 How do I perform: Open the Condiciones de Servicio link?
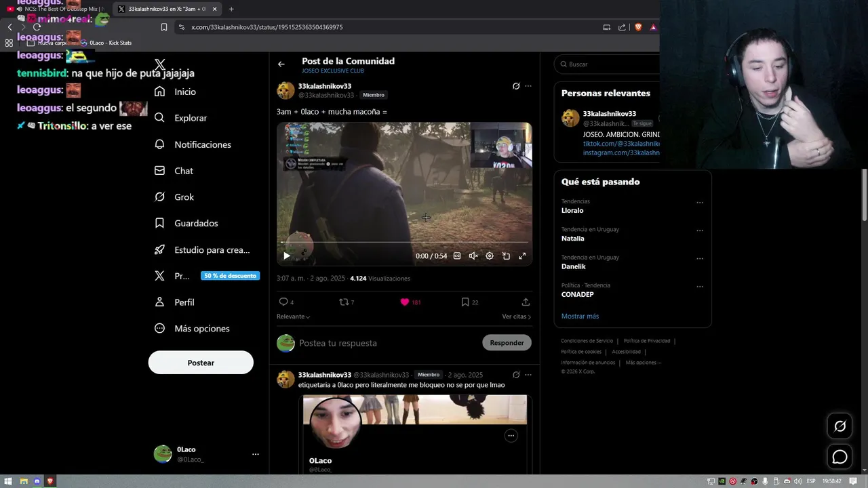click(587, 341)
